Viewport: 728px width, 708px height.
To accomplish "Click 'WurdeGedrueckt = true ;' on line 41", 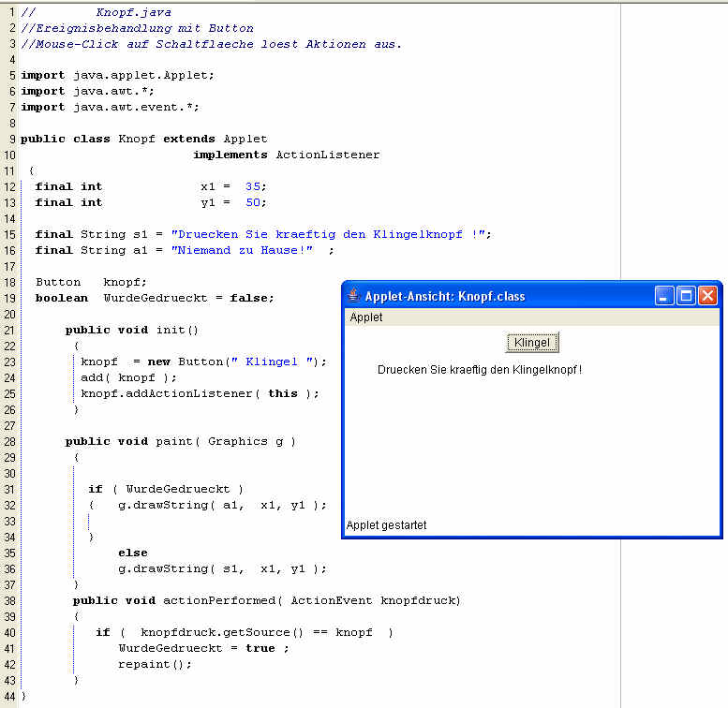I will 204,648.
